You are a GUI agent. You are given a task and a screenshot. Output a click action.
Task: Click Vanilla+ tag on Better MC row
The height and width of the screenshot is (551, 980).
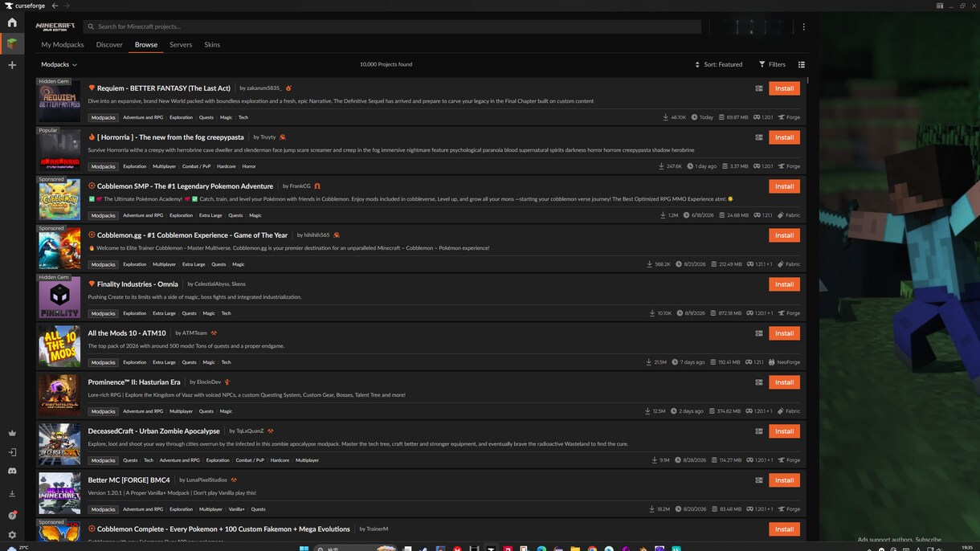[236, 509]
